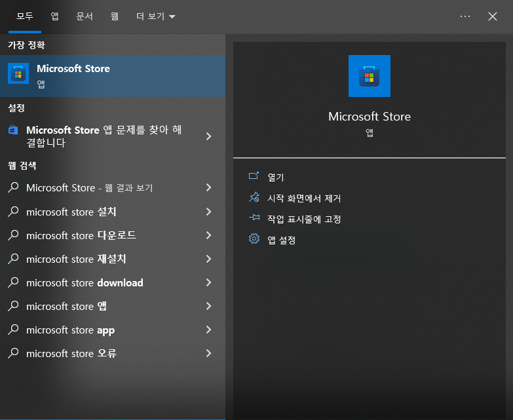
Task: Expand chevron for microsoft store download
Action: 209,282
